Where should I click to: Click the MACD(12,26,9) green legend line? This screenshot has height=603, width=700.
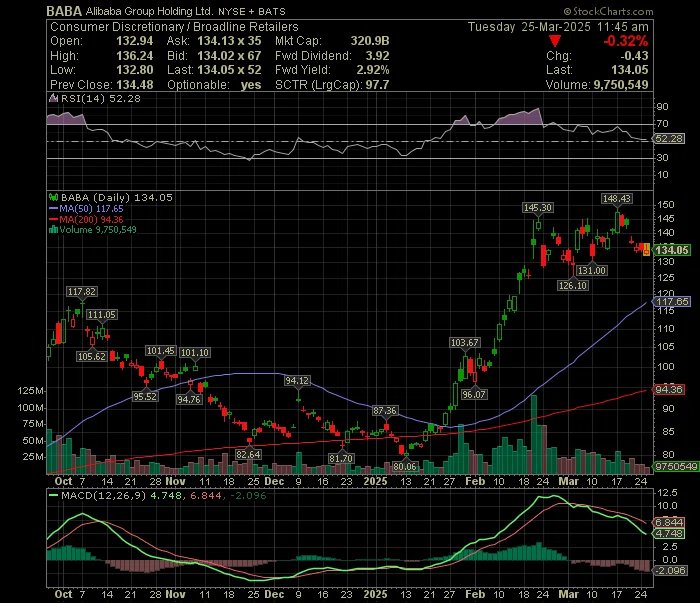pos(53,495)
